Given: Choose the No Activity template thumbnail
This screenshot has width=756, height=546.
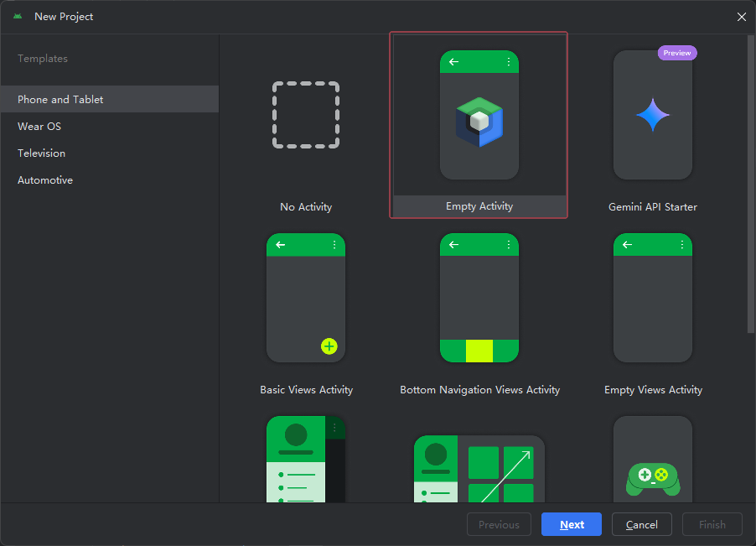Looking at the screenshot, I should (x=305, y=113).
